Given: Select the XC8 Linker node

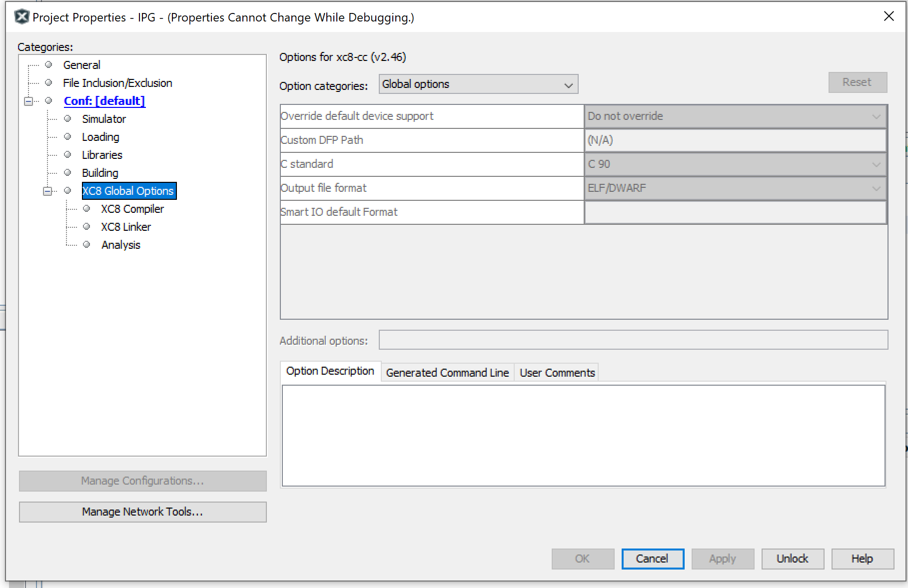Looking at the screenshot, I should pyautogui.click(x=126, y=227).
